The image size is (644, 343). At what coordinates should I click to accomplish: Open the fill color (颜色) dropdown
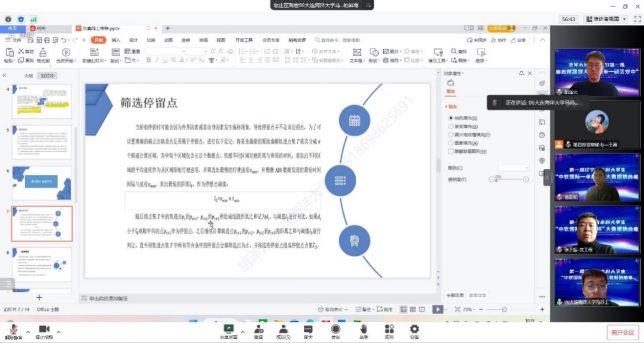(x=513, y=168)
